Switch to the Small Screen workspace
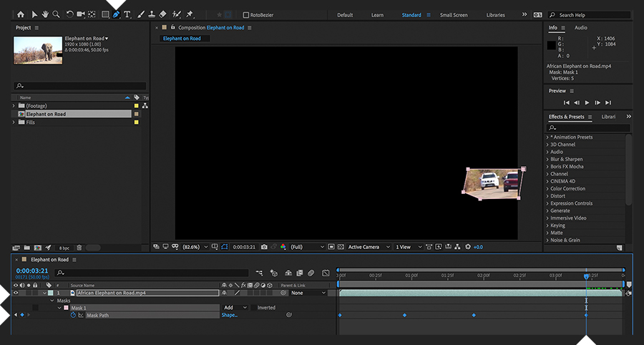644x345 pixels. [454, 15]
